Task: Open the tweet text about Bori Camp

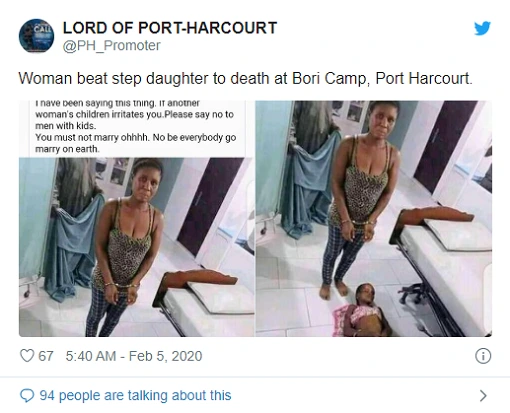Action: click(245, 79)
